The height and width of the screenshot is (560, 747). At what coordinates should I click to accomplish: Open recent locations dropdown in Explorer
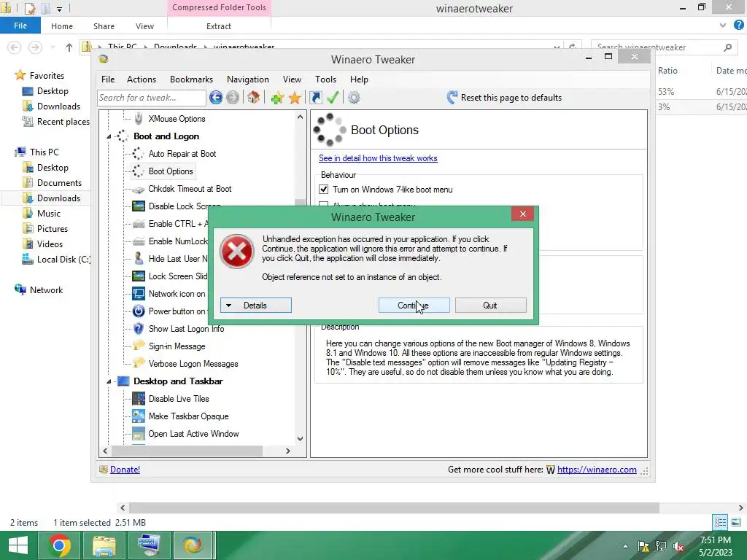point(53,47)
